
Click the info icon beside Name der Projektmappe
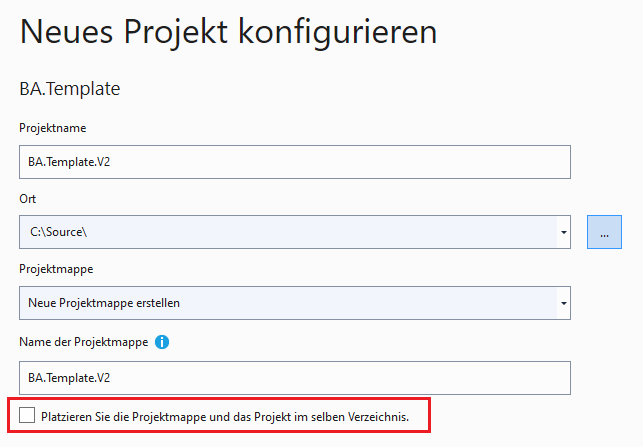coord(162,342)
